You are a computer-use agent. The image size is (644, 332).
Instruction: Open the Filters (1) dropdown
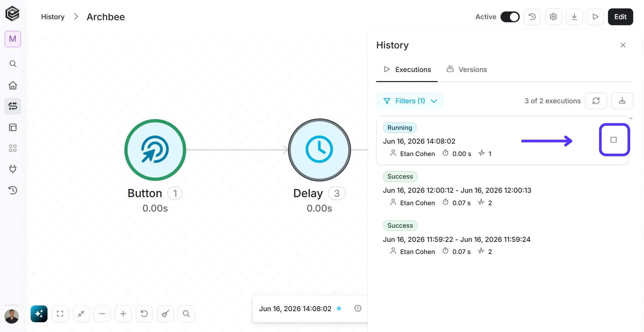tap(410, 101)
